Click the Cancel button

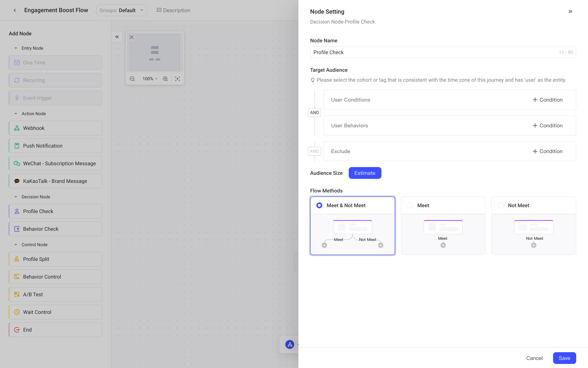(534, 358)
